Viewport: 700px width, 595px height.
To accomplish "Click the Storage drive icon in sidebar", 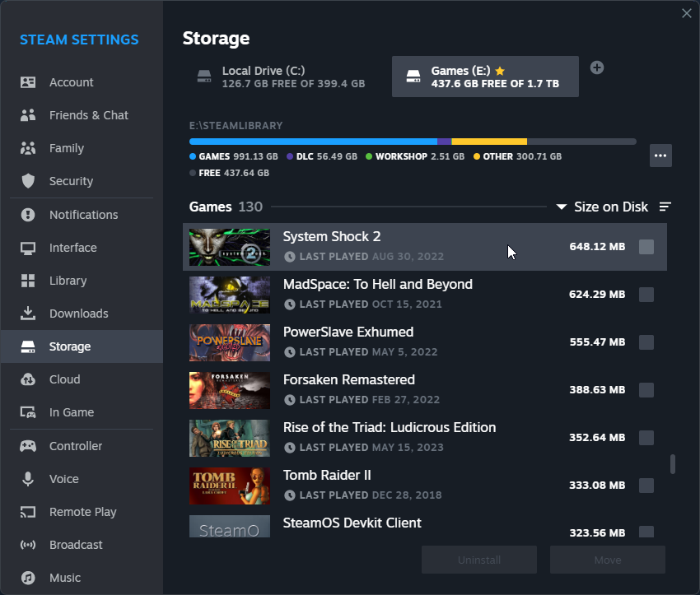I will click(28, 346).
